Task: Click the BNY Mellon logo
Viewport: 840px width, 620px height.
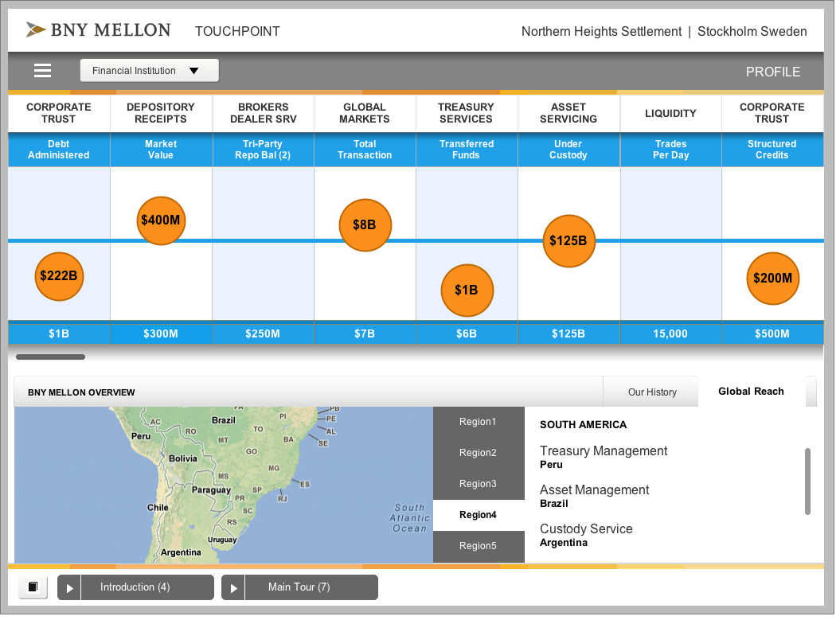Action: point(98,30)
